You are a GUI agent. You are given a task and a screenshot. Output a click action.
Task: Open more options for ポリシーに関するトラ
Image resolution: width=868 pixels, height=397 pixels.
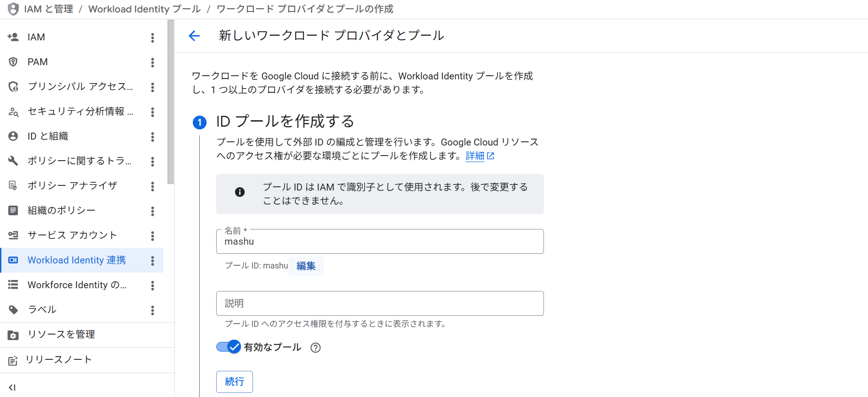(x=153, y=162)
